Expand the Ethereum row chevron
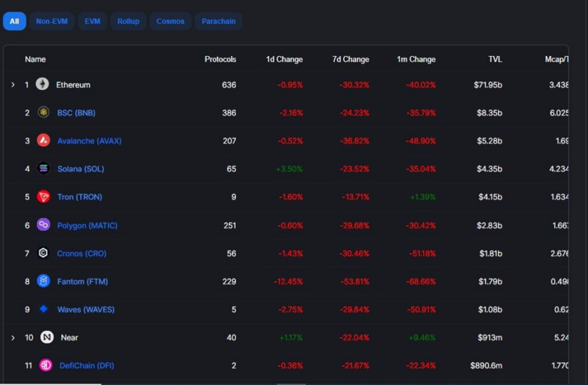The width and height of the screenshot is (588, 385). coord(13,84)
